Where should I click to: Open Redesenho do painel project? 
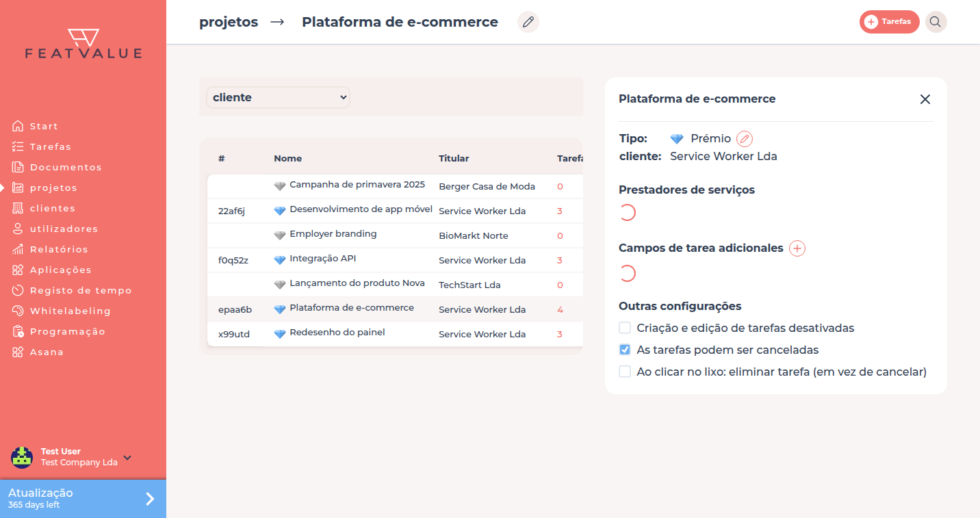337,333
